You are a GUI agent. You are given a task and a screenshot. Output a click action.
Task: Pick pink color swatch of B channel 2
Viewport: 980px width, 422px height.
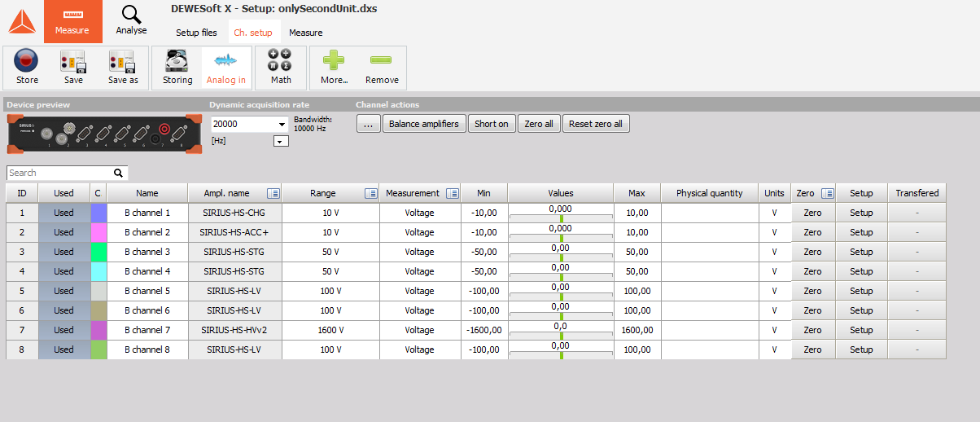(98, 232)
